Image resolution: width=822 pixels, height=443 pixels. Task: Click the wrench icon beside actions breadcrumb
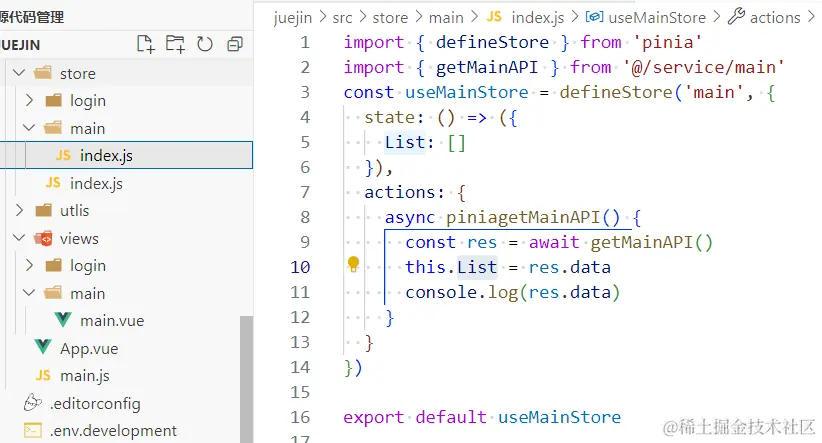coord(737,16)
